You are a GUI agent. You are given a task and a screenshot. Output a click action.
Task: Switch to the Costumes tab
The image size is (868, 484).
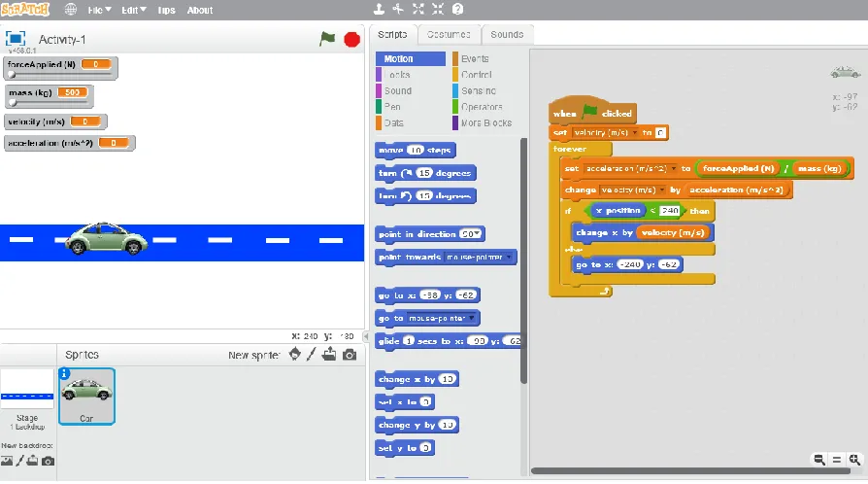449,34
